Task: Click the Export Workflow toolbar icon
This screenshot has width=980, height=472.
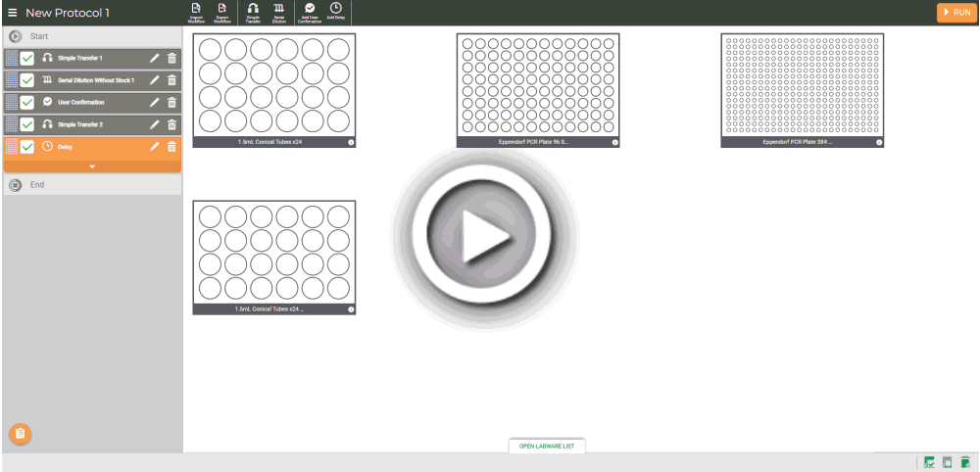Action: (x=222, y=12)
